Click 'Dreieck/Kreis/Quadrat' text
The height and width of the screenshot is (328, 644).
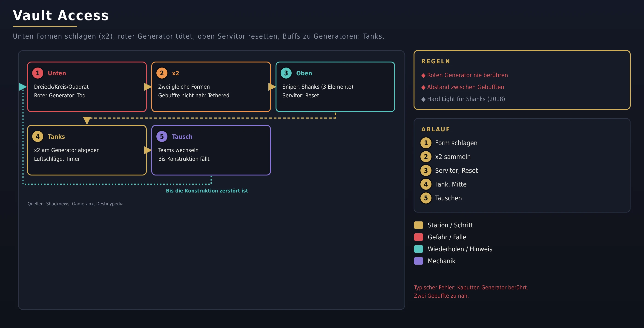[x=61, y=87]
